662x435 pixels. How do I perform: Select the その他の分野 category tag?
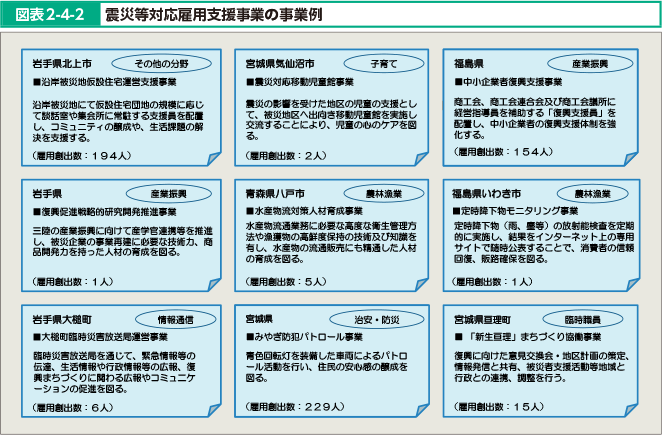click(x=162, y=61)
